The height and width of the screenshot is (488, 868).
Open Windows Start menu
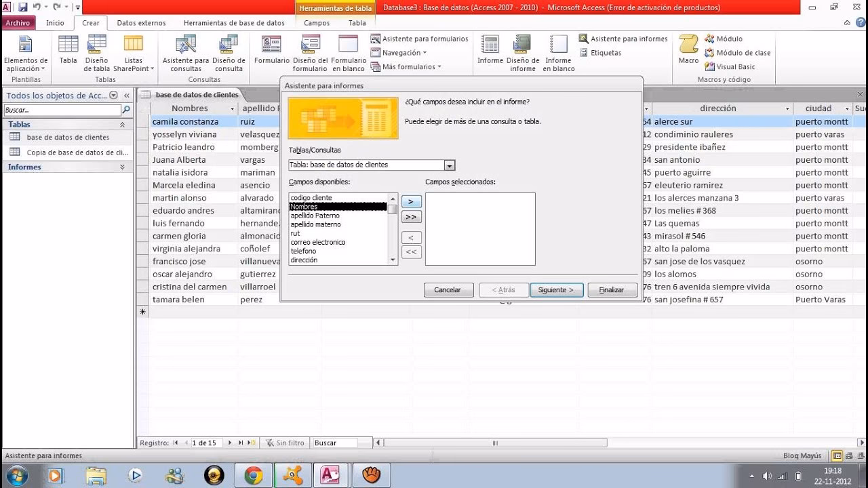pyautogui.click(x=16, y=475)
